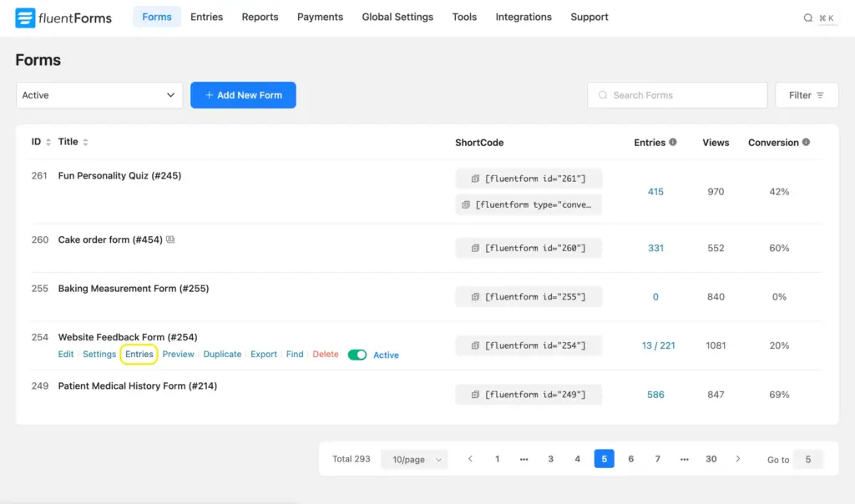Click the fluentForms logo

click(x=63, y=18)
